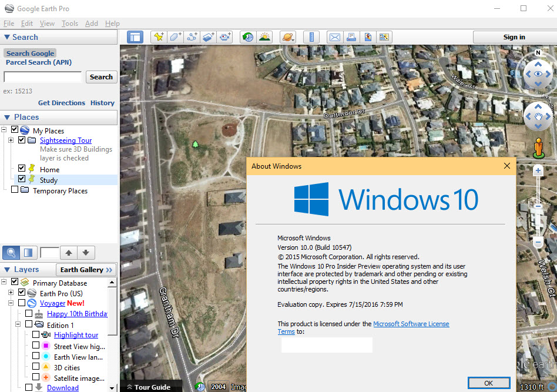Uncheck the Sightseeing Tour checkbox
557x392 pixels.
(22, 140)
